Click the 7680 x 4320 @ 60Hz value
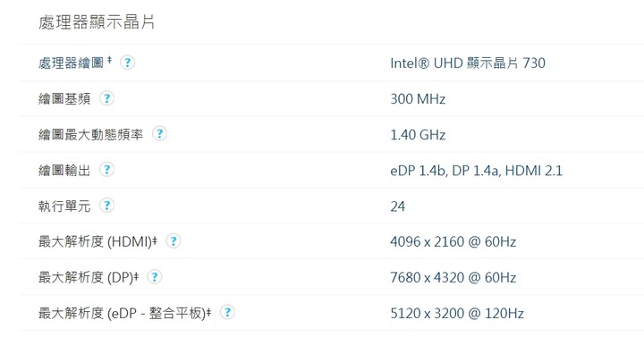 453,277
